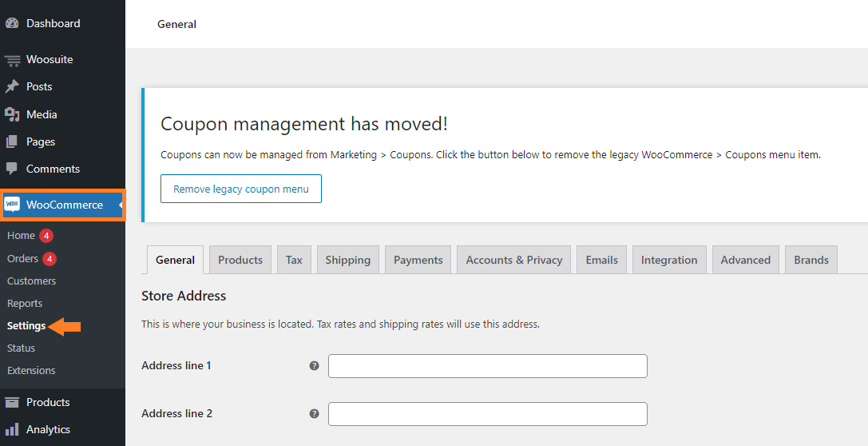Switch to the Emails tab
This screenshot has height=446, width=868.
pyautogui.click(x=602, y=260)
